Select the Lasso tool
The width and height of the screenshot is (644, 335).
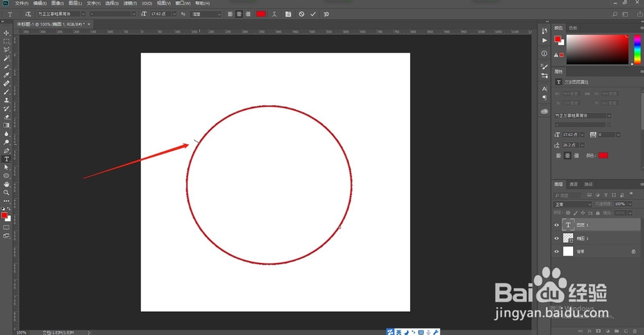click(6, 50)
